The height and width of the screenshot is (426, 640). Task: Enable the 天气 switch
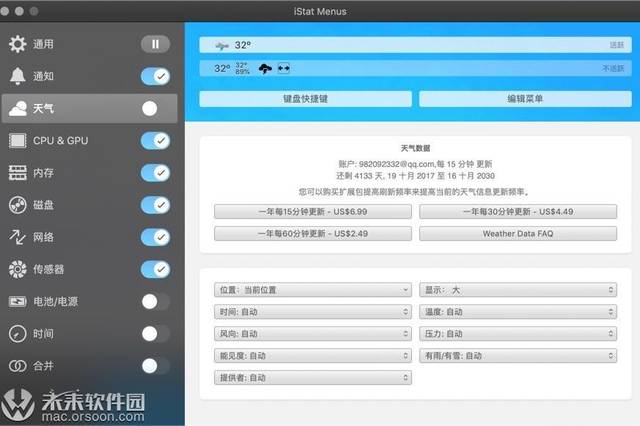coord(156,109)
